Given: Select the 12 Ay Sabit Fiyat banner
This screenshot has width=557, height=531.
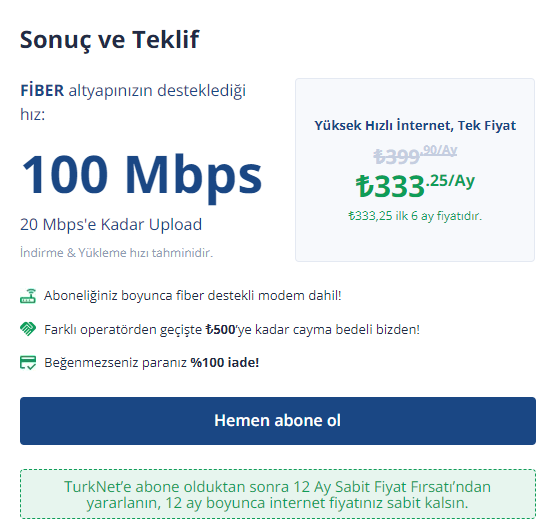Looking at the screenshot, I should coord(278,494).
